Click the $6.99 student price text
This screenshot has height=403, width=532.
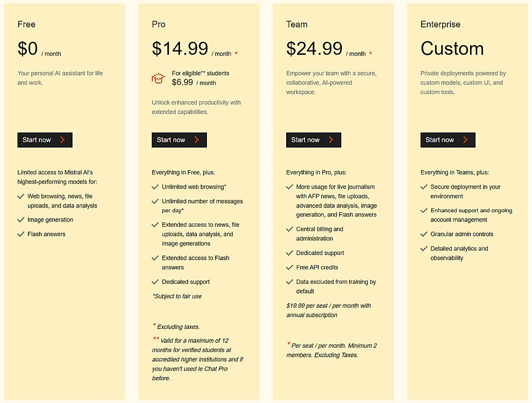[182, 83]
